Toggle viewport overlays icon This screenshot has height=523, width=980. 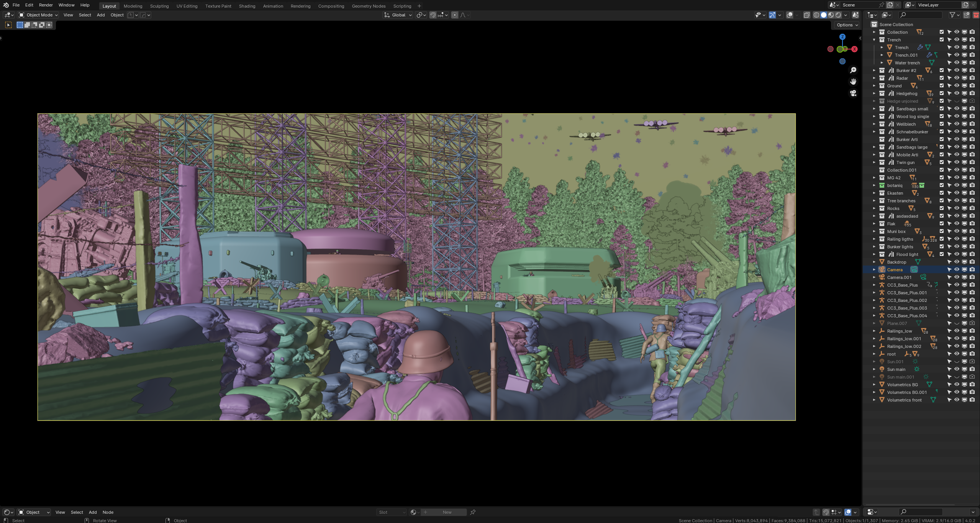coord(790,15)
